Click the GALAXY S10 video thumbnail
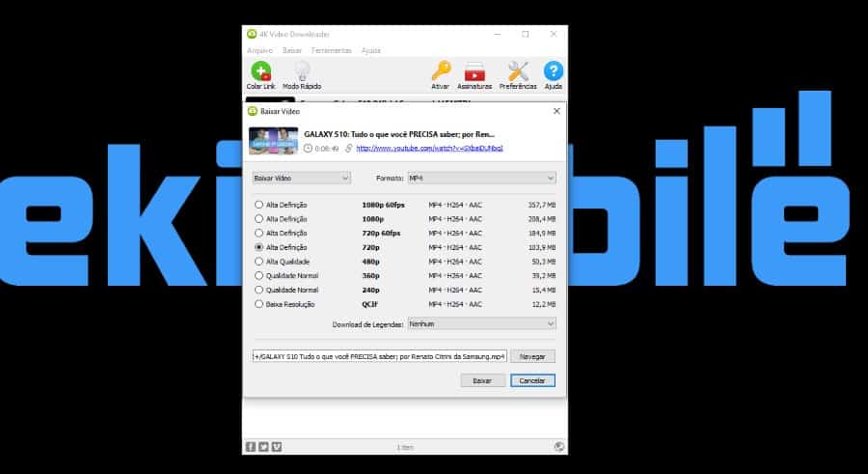868x474 pixels. pyautogui.click(x=274, y=141)
